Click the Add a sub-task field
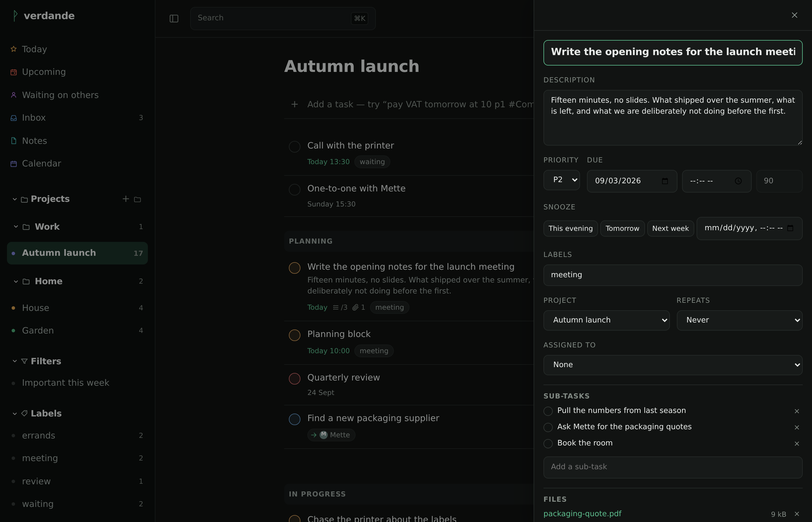 [x=673, y=467]
